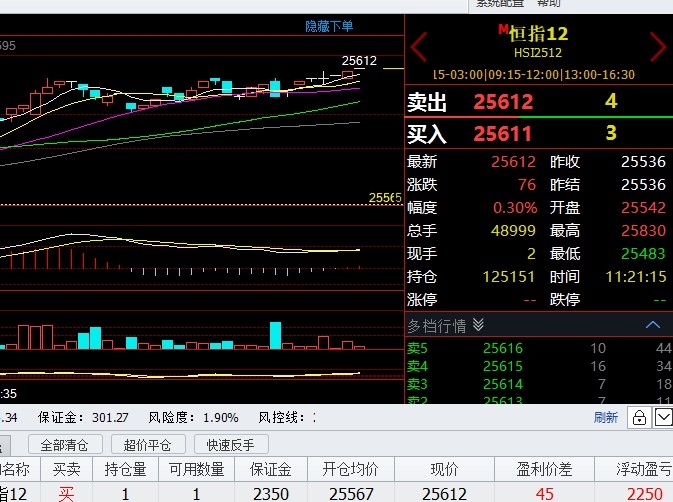This screenshot has height=502, width=673.
Task: Go to previous contract with left red arrow
Action: pyautogui.click(x=418, y=46)
